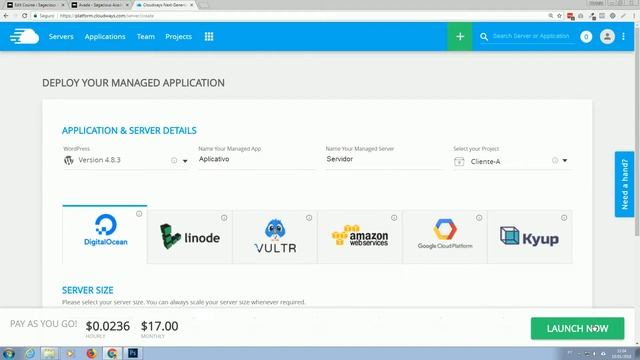640x360 pixels.
Task: Switch to the second browser tab
Action: [100, 5]
